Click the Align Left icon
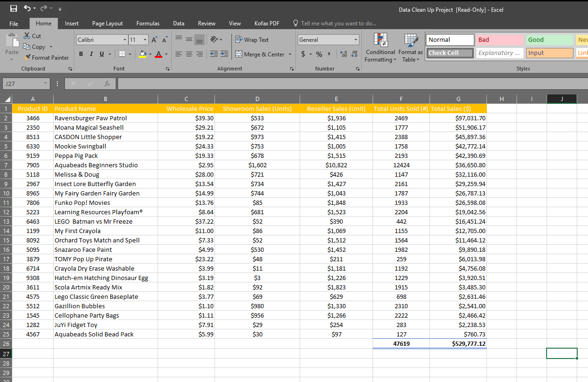The image size is (588, 382). click(179, 55)
